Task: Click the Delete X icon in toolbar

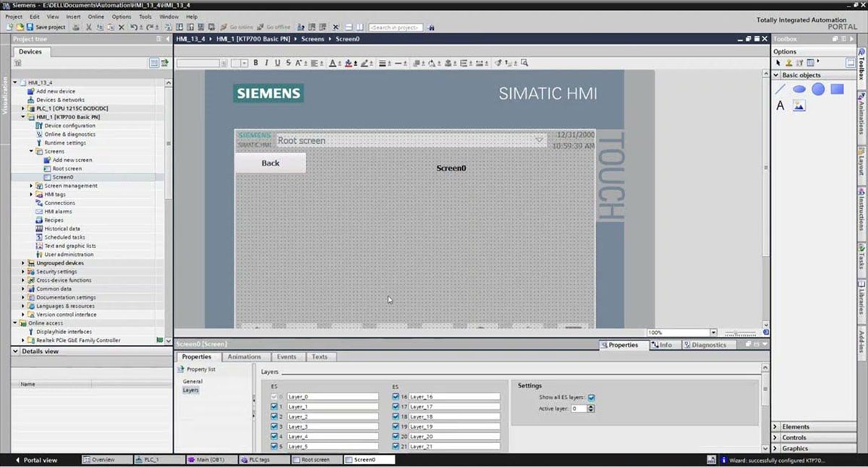Action: click(x=122, y=27)
